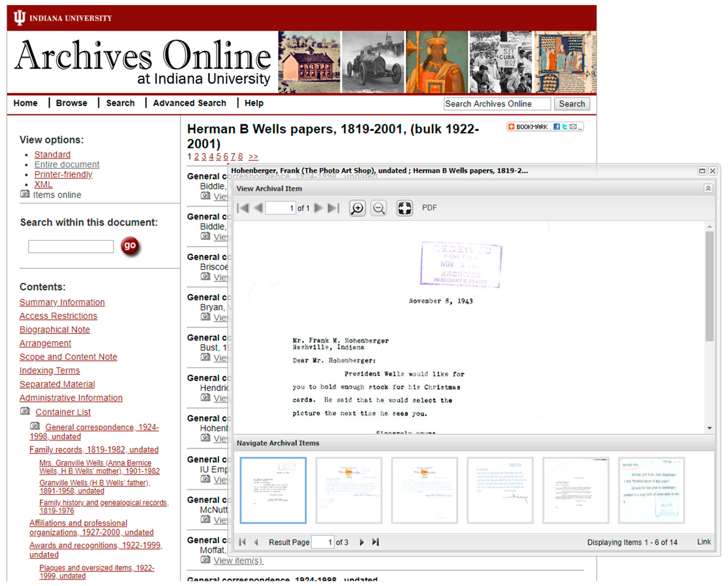The width and height of the screenshot is (728, 586).
Task: Click the >> pagination link
Action: pyautogui.click(x=253, y=156)
